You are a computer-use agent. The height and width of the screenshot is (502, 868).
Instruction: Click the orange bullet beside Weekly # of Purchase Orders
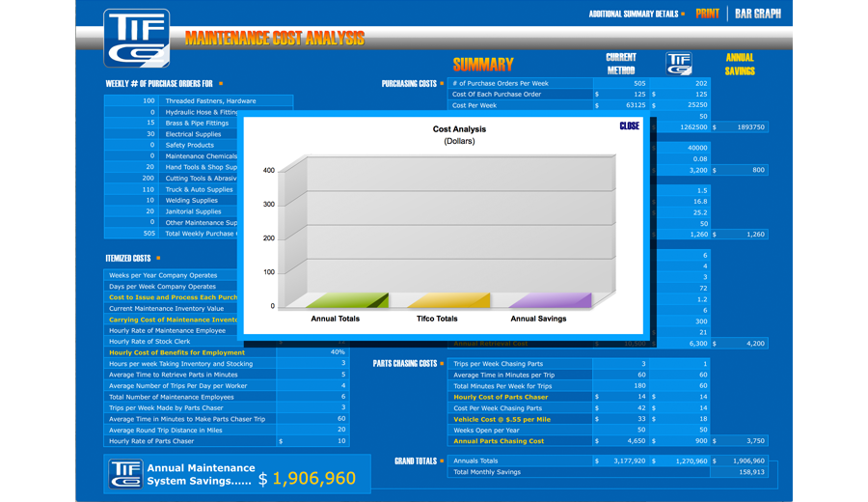[220, 84]
